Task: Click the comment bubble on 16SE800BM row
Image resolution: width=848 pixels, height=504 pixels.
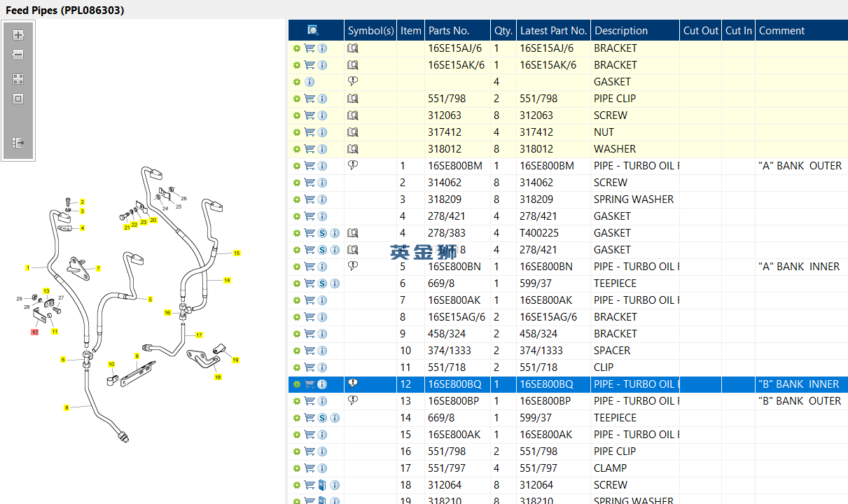Action: (353, 165)
